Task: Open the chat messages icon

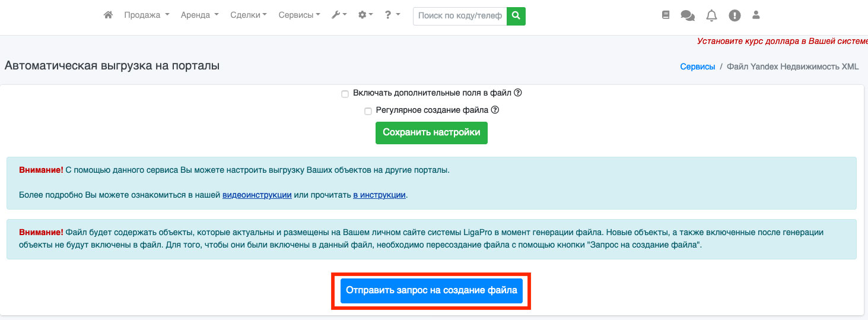Action: point(688,16)
